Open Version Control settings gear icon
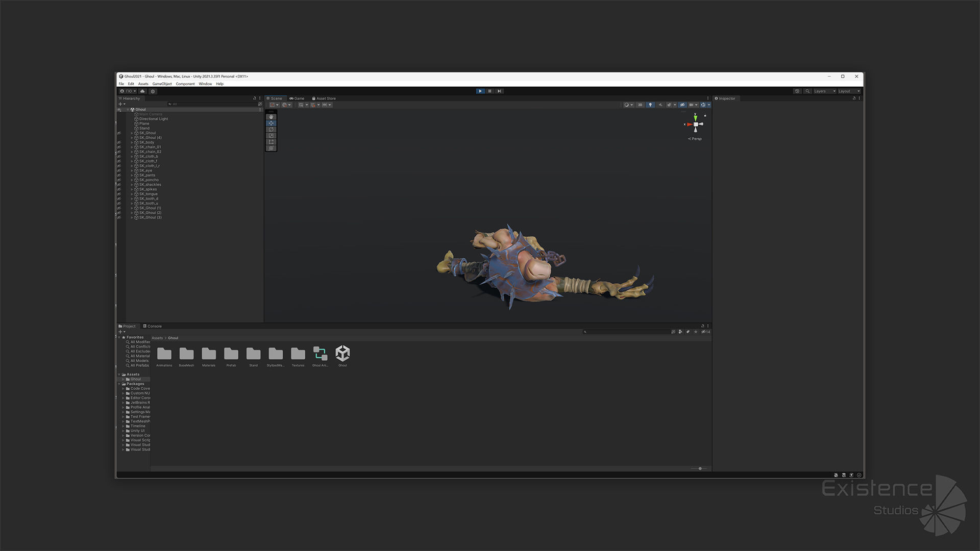This screenshot has height=551, width=980. click(153, 91)
